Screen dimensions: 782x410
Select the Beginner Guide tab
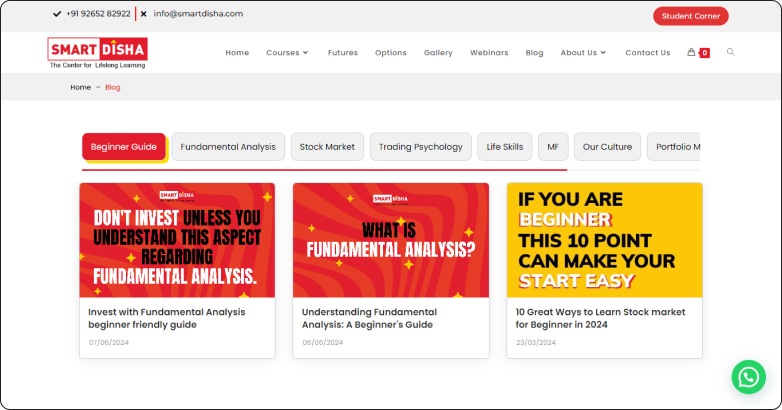[124, 147]
